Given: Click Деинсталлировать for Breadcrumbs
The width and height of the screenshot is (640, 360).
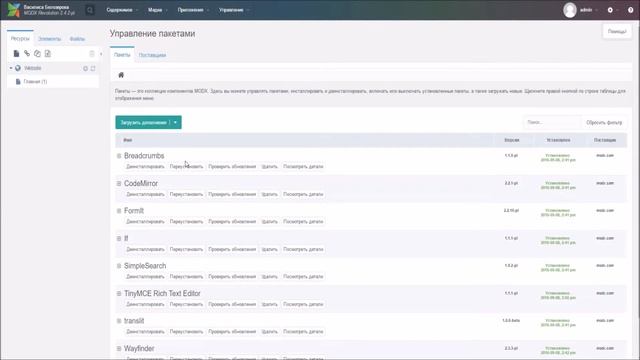Looking at the screenshot, I should pyautogui.click(x=145, y=167).
